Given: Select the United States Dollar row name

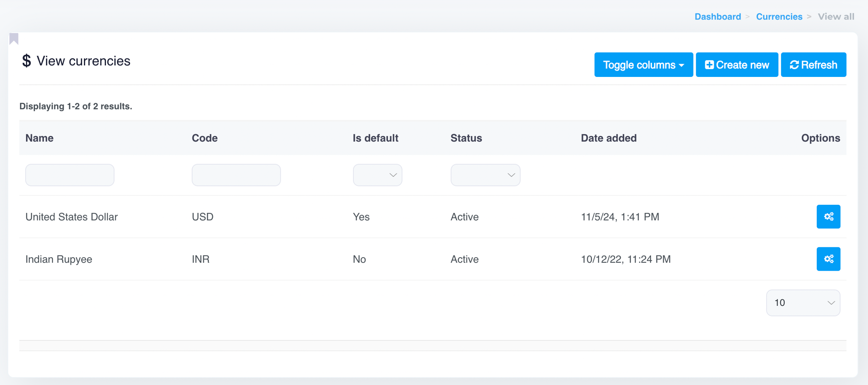Looking at the screenshot, I should [72, 217].
